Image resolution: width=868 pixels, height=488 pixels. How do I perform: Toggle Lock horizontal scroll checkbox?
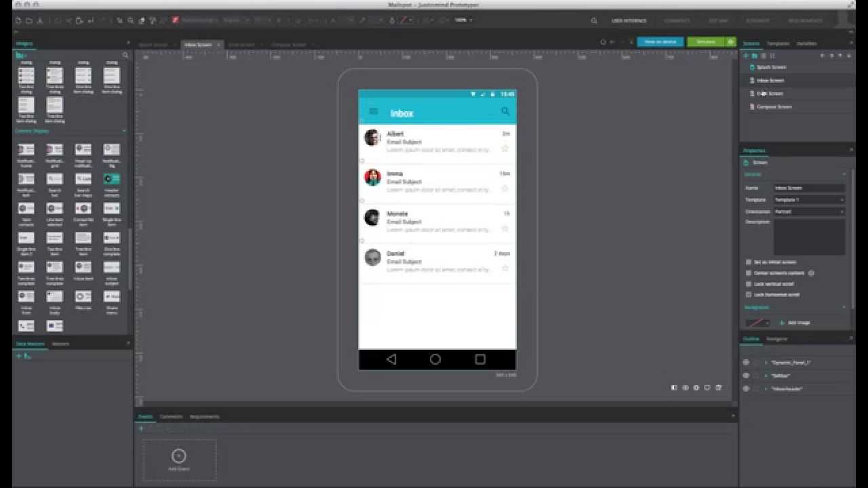pos(749,295)
